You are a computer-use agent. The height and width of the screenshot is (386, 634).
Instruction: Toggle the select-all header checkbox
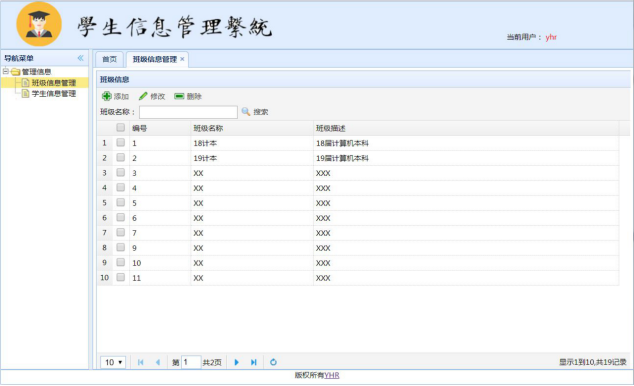120,128
